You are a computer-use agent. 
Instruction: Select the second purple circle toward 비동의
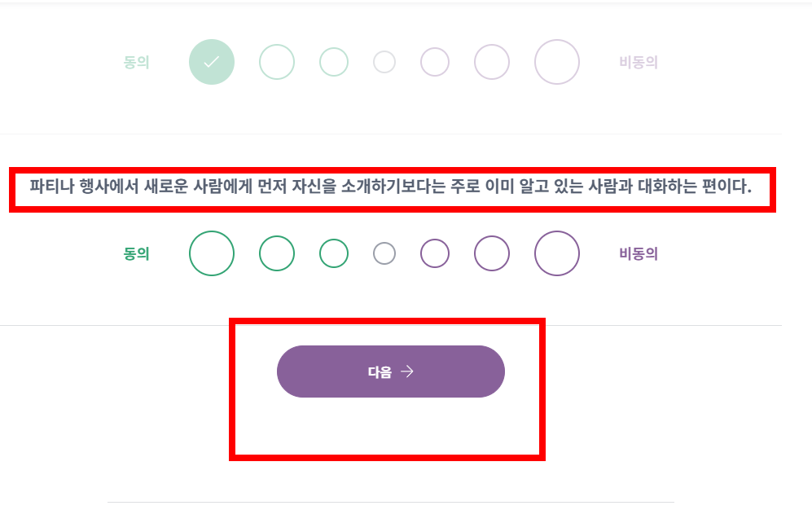coord(491,253)
